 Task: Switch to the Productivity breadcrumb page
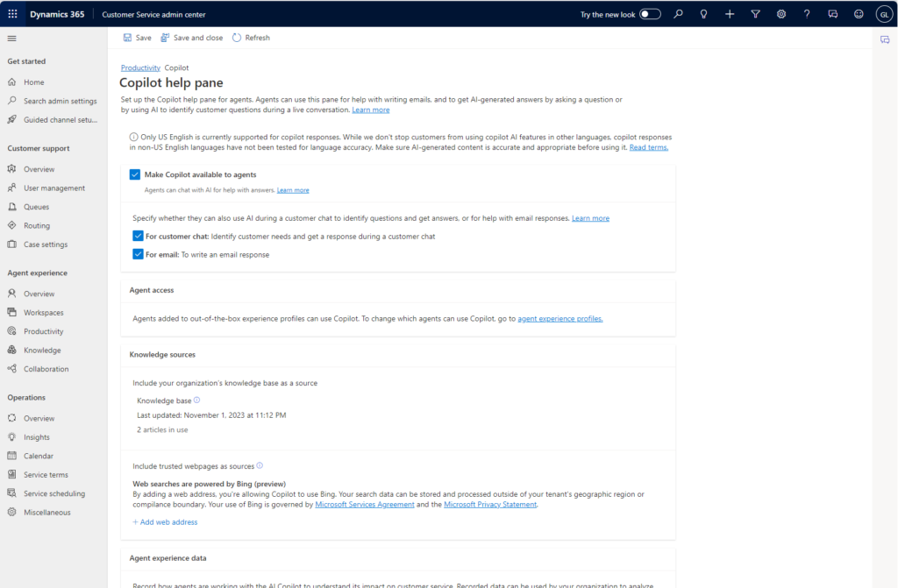click(139, 67)
